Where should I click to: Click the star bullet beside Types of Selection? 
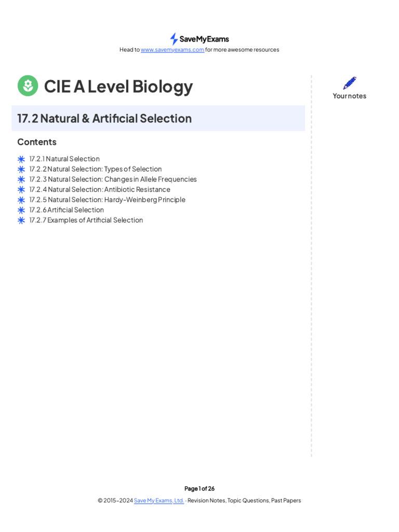(x=21, y=169)
